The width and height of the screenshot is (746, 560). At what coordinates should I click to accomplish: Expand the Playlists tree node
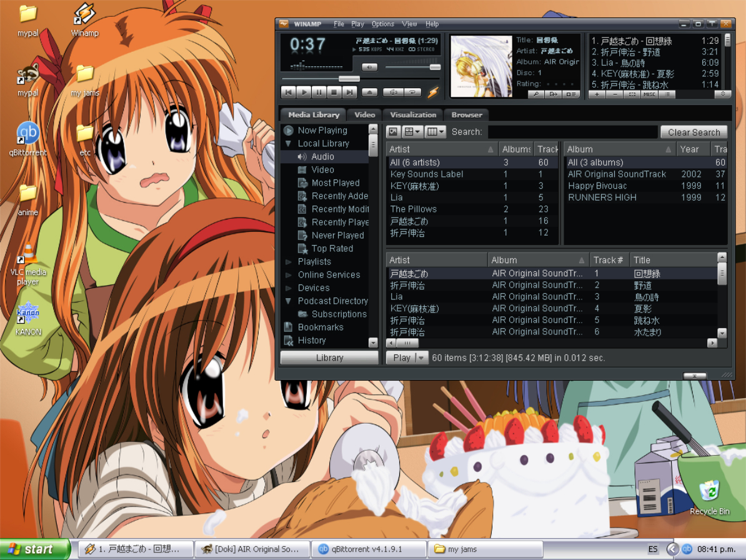tap(288, 262)
